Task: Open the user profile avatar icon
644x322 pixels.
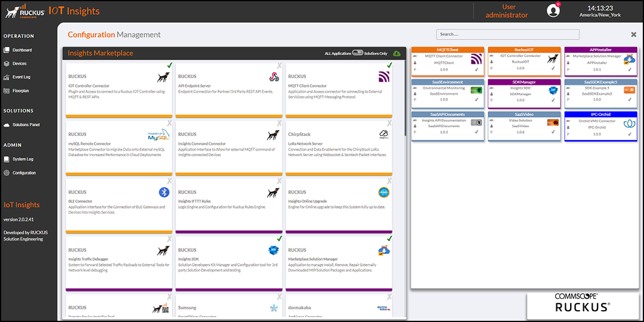Action: point(553,11)
